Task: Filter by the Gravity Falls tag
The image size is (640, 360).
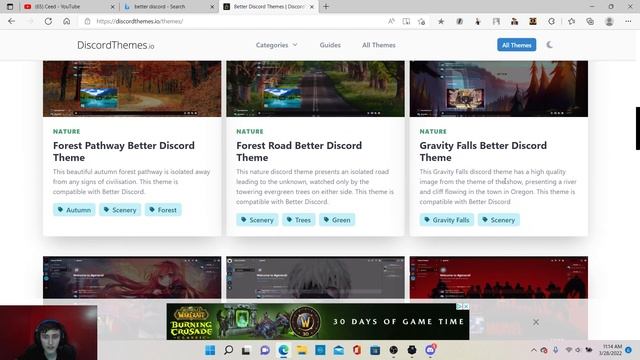Action: 447,220
